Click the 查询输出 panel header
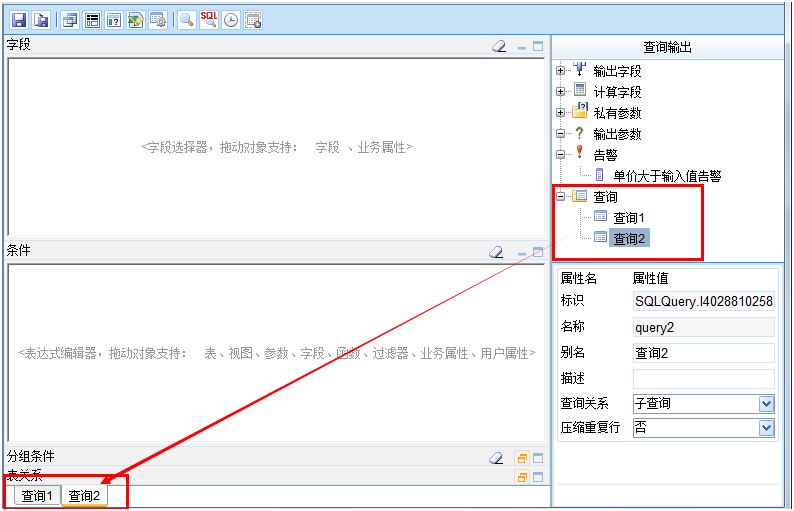The height and width of the screenshot is (511, 794). point(667,47)
